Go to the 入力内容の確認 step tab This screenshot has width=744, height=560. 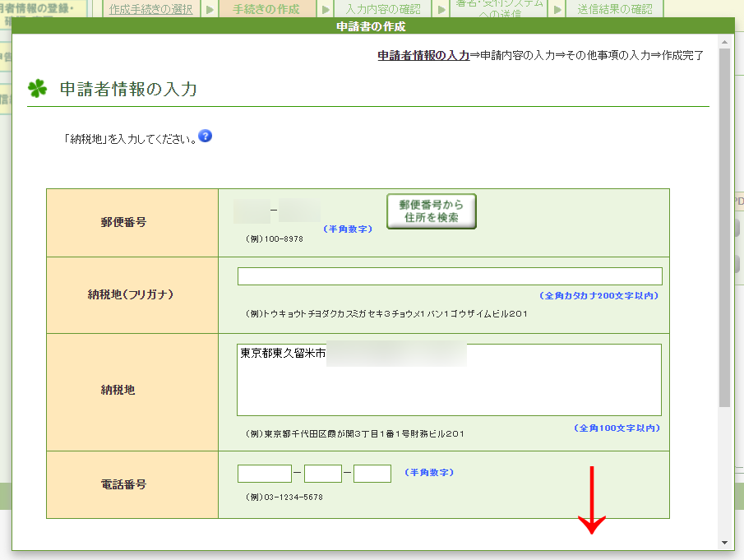coord(383,10)
